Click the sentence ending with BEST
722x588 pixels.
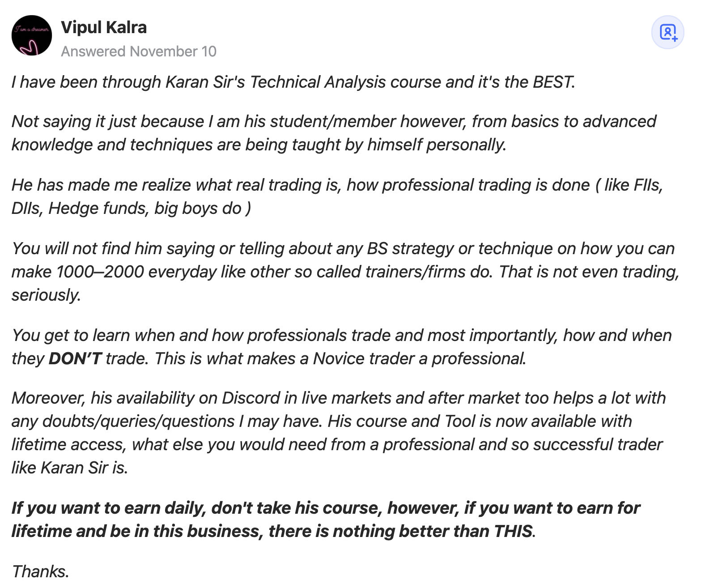[293, 82]
